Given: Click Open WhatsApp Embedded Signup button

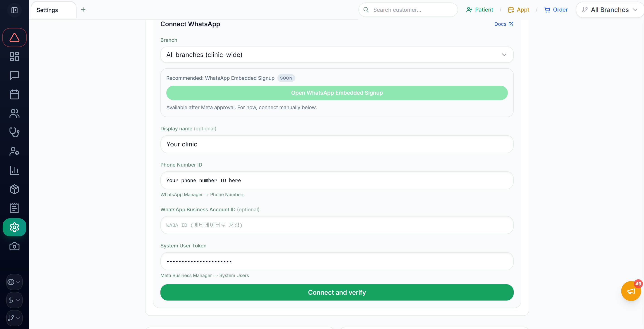Looking at the screenshot, I should click(x=337, y=93).
